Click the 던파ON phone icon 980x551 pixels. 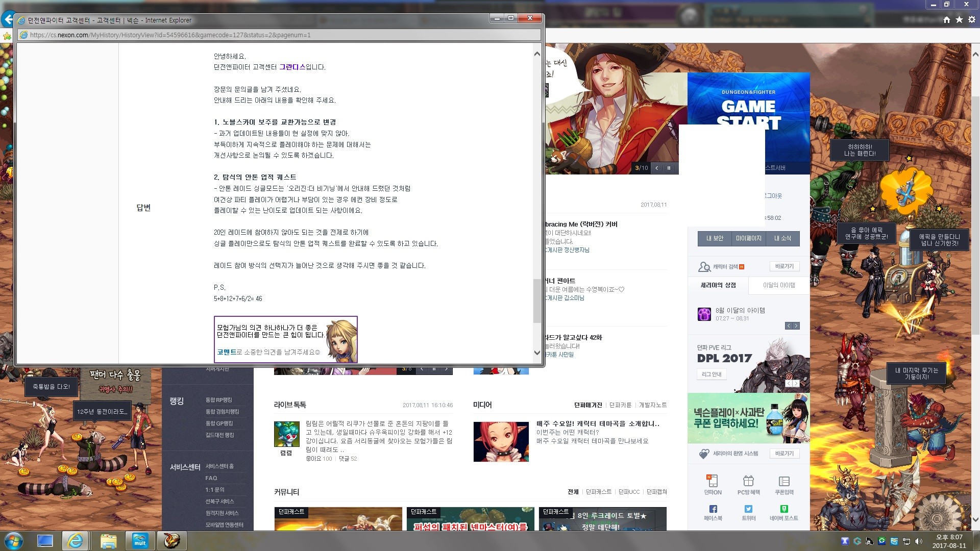(713, 481)
